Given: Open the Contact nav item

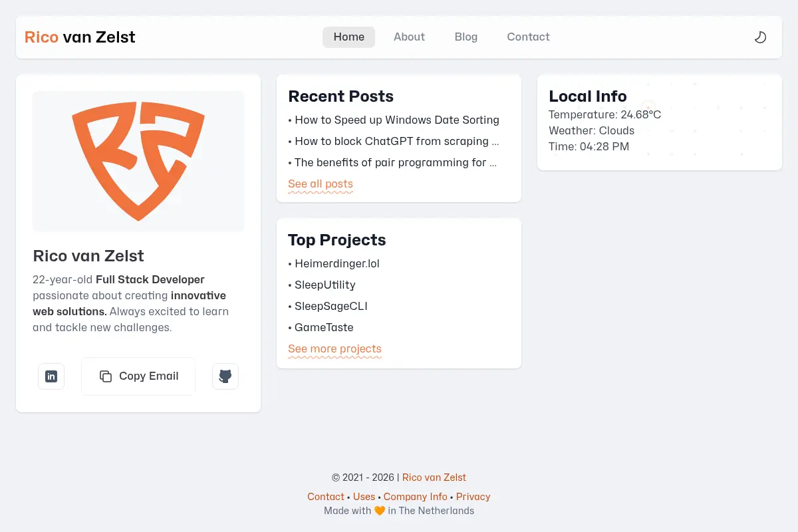Looking at the screenshot, I should [x=528, y=37].
